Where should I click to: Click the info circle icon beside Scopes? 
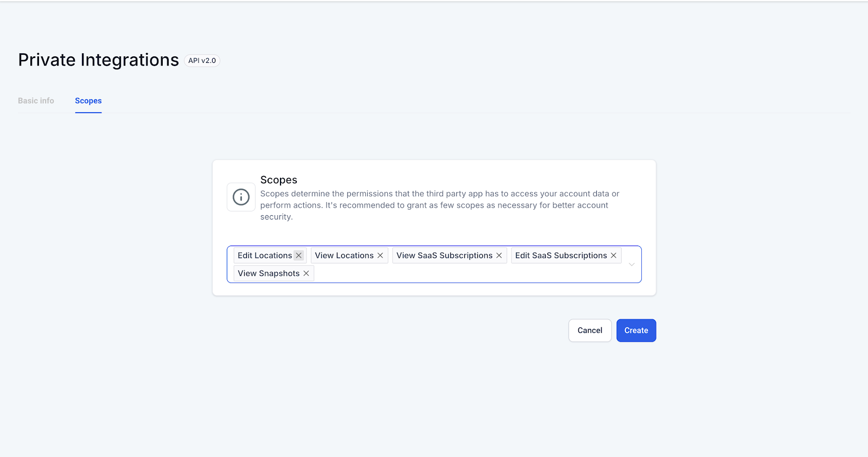(x=241, y=197)
